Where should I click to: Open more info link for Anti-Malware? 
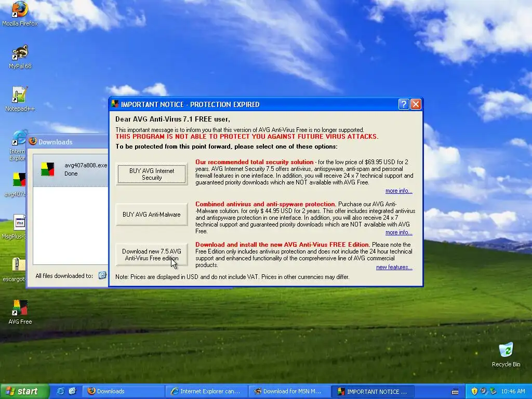coord(398,232)
